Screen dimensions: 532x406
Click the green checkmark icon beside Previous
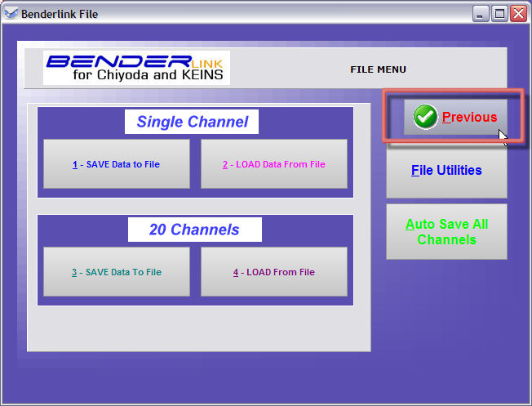click(425, 118)
